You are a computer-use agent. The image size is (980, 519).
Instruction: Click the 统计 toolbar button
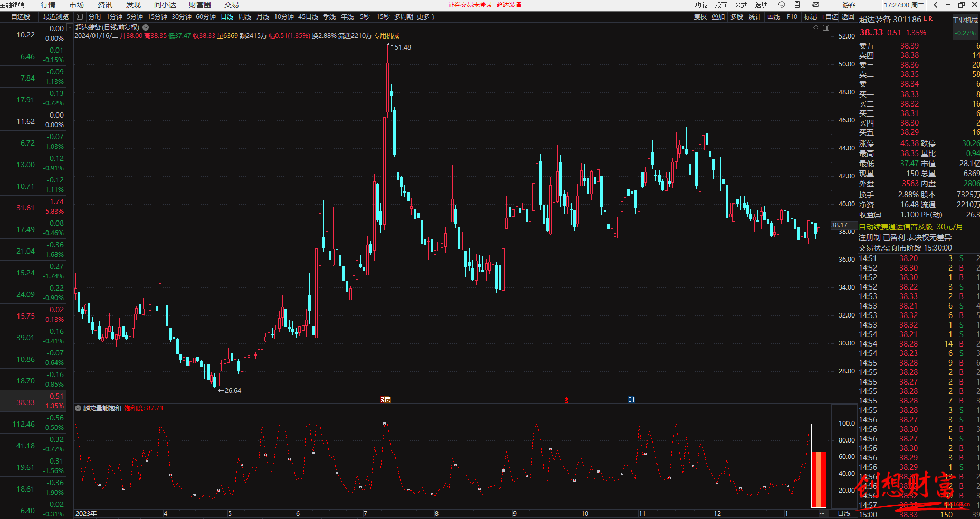click(755, 17)
